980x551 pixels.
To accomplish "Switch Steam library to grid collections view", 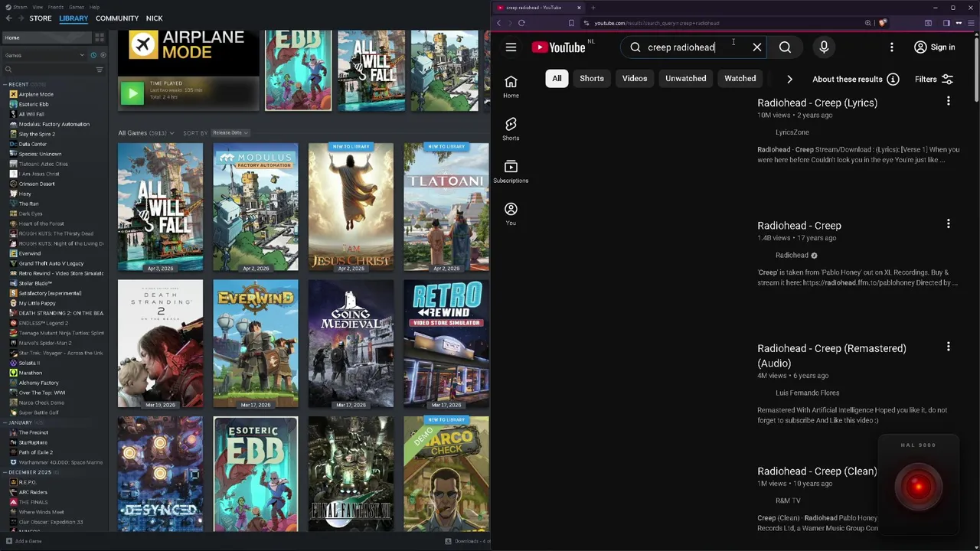I will (x=100, y=37).
